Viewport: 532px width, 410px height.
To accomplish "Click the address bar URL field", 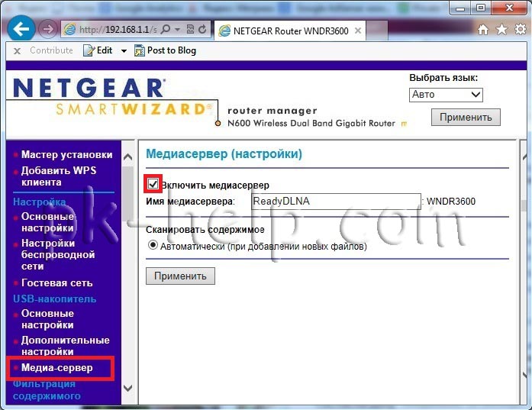I will point(118,30).
